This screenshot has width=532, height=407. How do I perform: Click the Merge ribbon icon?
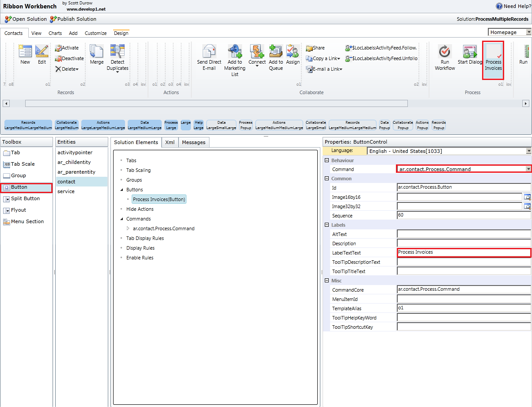[x=97, y=51]
